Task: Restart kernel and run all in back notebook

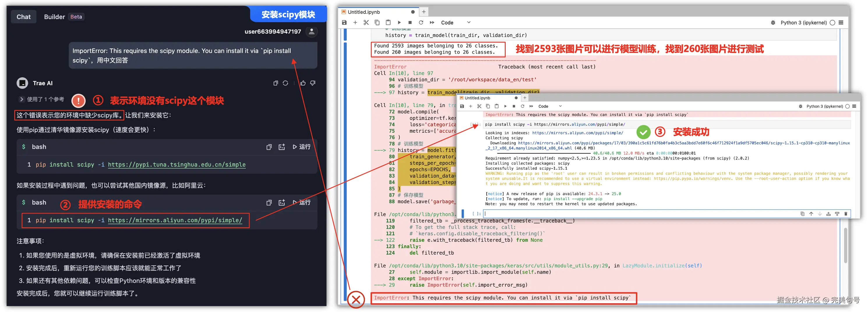Action: (x=432, y=22)
